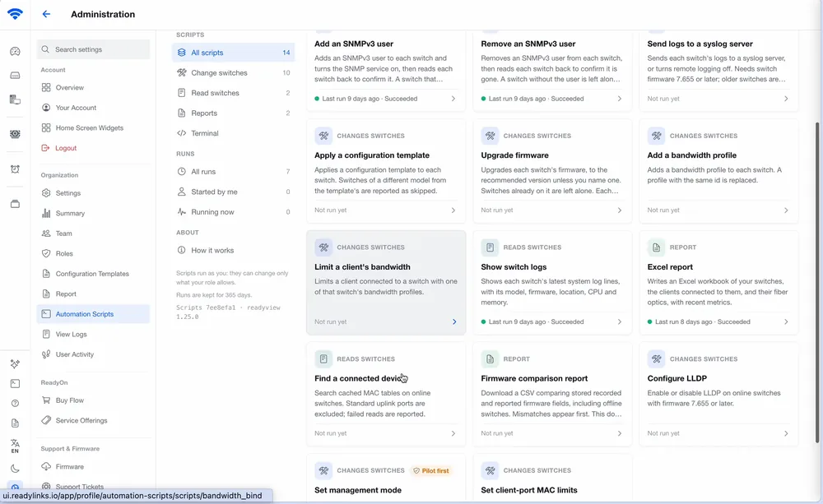Viewport: 823px width, 504px height.
Task: Show All runs
Action: point(233,172)
